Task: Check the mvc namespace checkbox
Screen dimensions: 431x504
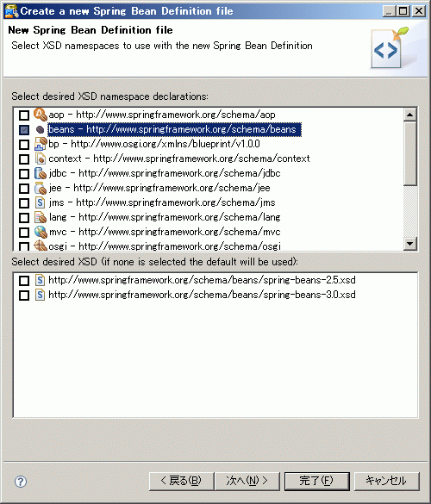Action: (x=24, y=233)
